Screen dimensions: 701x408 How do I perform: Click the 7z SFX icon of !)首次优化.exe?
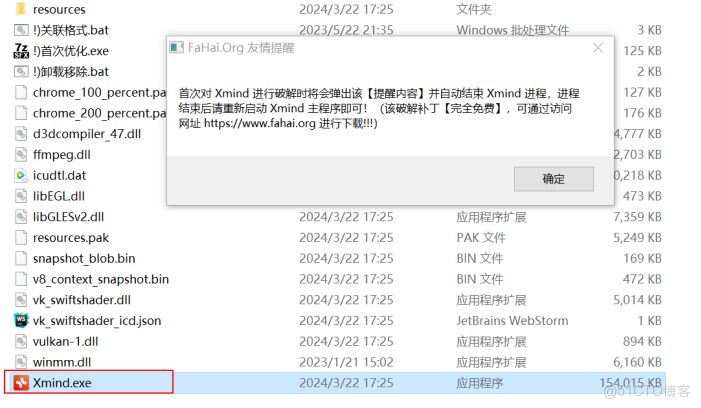coord(21,51)
